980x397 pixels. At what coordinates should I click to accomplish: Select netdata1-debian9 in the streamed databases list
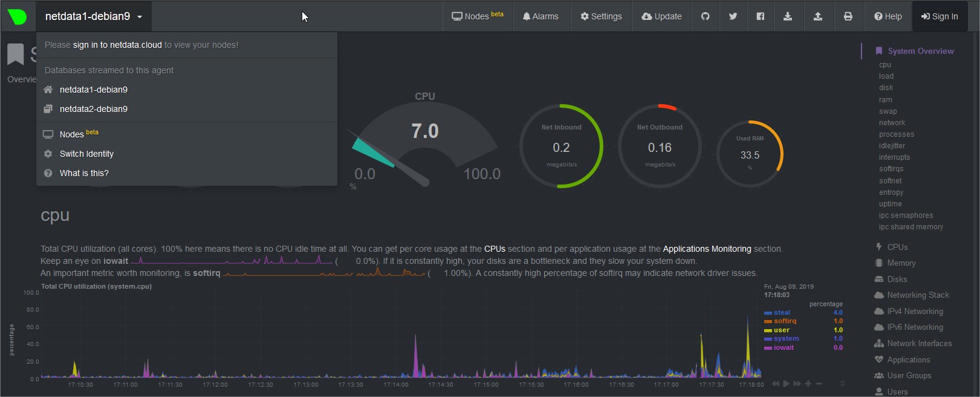93,90
